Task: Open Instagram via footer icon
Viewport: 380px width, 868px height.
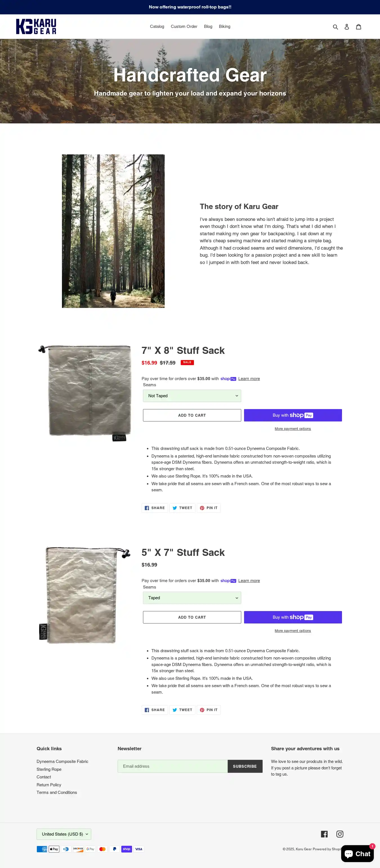Action: click(x=340, y=834)
